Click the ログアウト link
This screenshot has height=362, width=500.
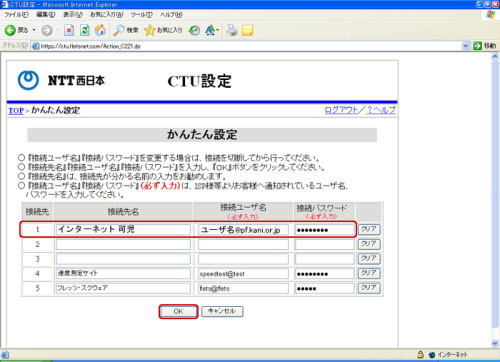coord(341,110)
